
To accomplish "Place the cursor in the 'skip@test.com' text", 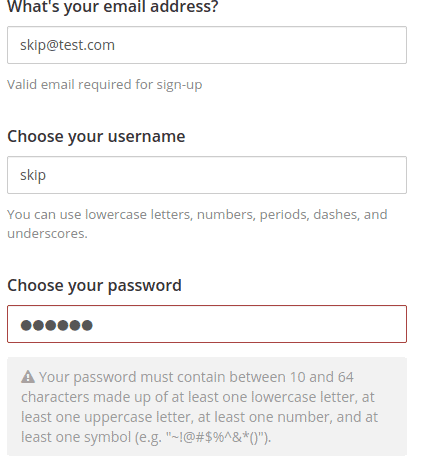I will pos(67,45).
